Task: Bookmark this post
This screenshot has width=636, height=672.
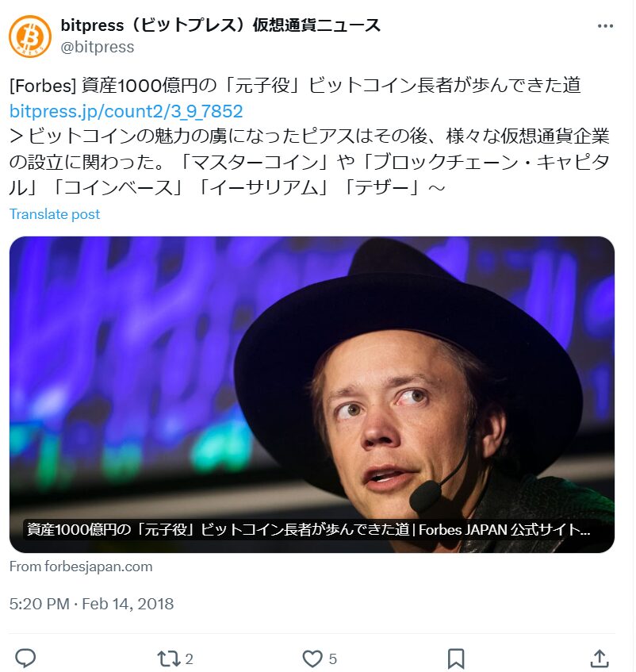Action: 456,658
